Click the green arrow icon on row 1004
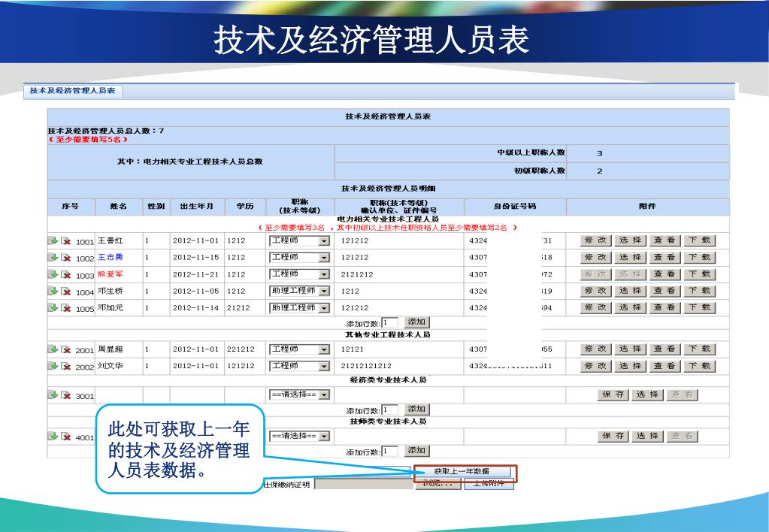 click(53, 292)
